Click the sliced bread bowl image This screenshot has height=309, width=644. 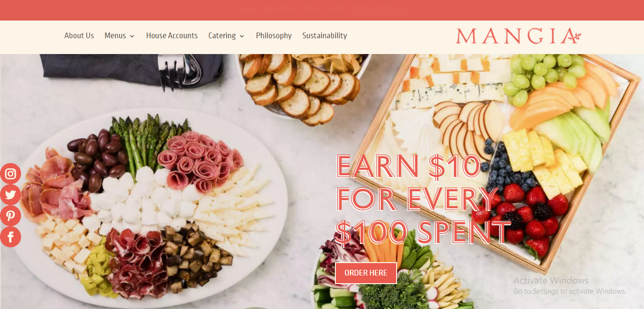point(304,86)
